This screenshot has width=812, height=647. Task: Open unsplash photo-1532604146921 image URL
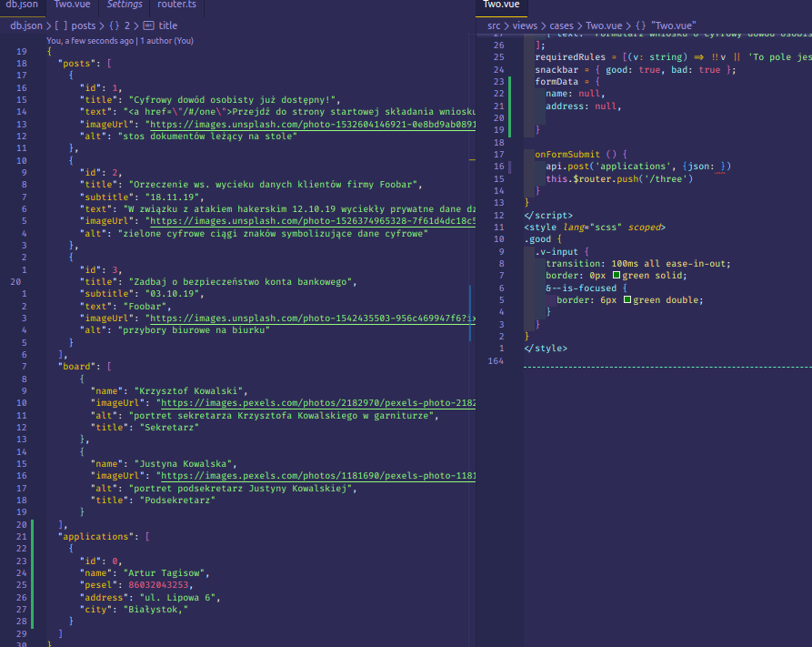click(313, 125)
